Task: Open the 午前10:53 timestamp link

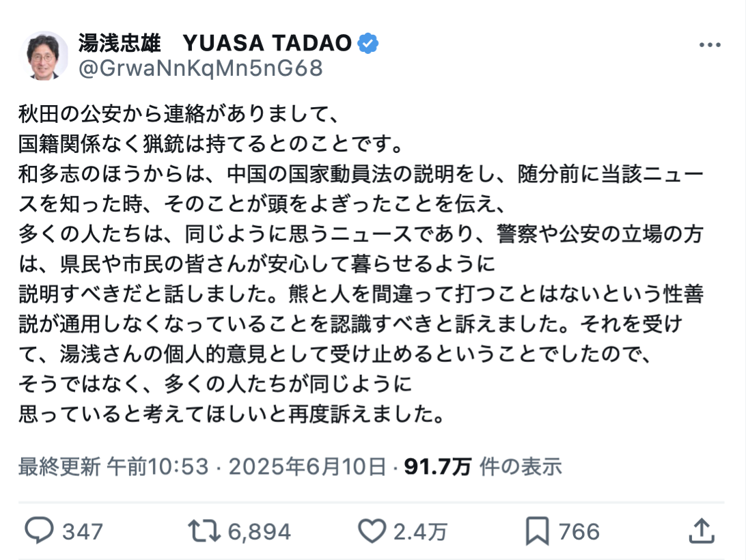Action: pyautogui.click(x=158, y=466)
